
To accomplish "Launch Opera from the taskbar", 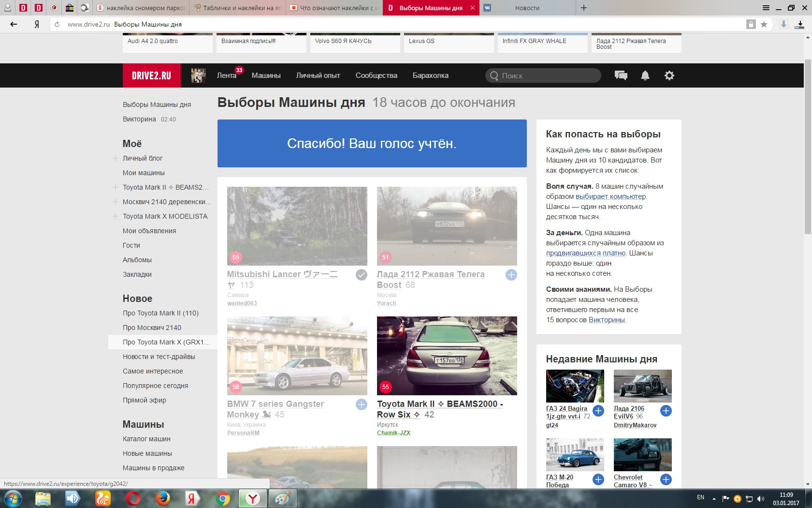I will point(132,498).
